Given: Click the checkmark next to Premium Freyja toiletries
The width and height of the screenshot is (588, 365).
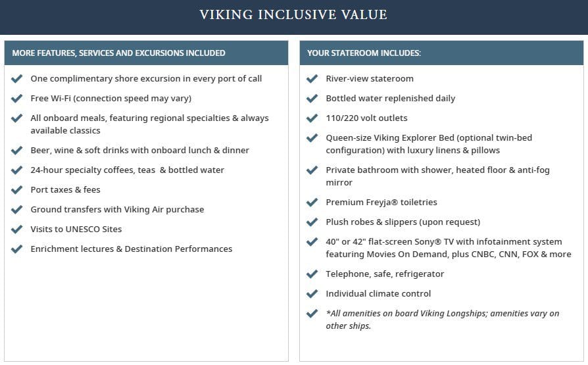Looking at the screenshot, I should tap(312, 203).
